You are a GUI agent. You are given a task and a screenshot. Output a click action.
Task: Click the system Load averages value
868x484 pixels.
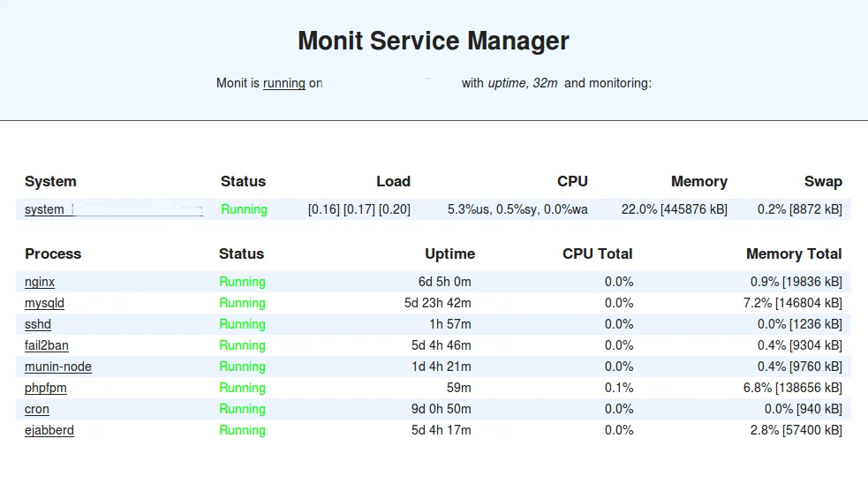[x=359, y=209]
